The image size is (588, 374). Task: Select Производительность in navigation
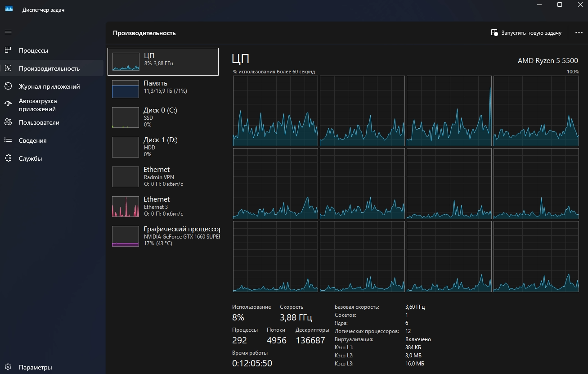52,68
